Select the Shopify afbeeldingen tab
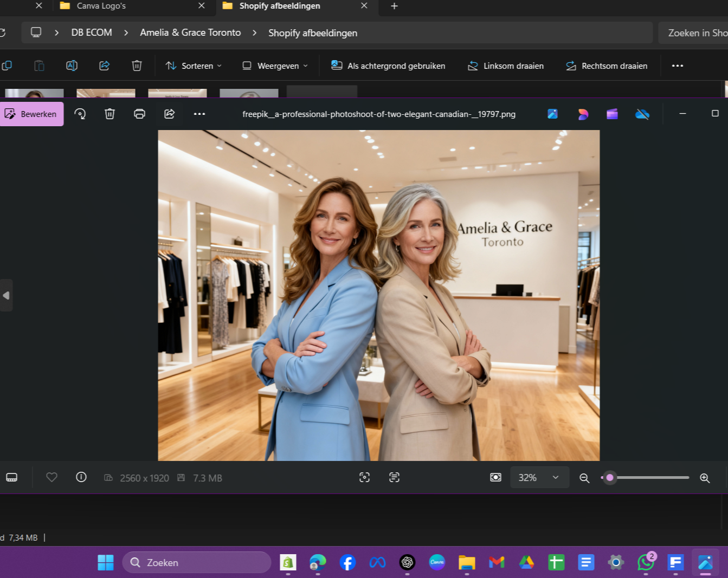This screenshot has width=728, height=578. [x=280, y=6]
